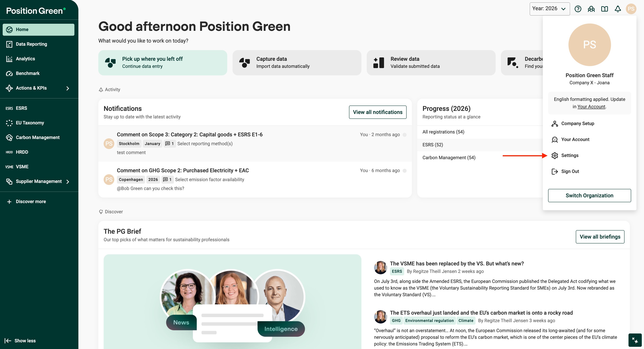
Task: Click the Actions & KPIs sparkle icon
Action: [x=9, y=88]
